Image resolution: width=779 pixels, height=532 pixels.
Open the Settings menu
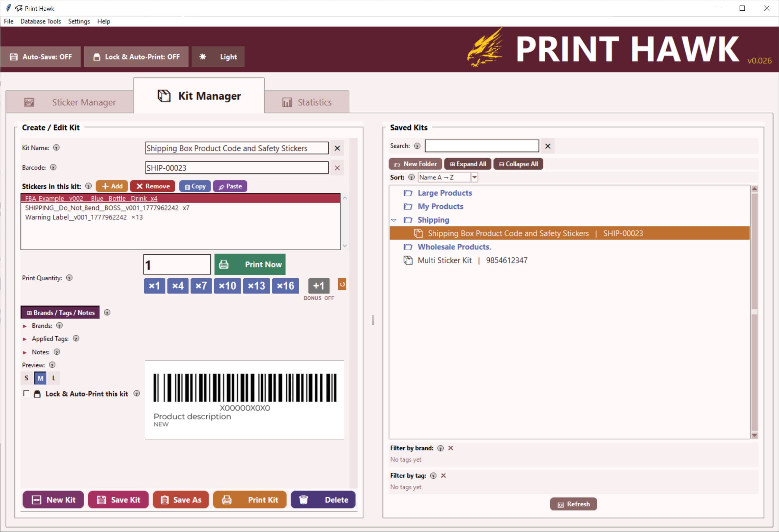tap(79, 21)
